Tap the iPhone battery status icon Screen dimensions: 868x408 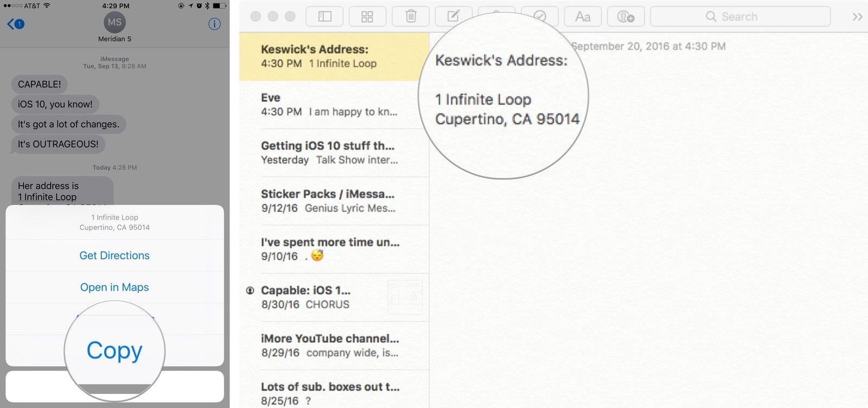pyautogui.click(x=219, y=5)
